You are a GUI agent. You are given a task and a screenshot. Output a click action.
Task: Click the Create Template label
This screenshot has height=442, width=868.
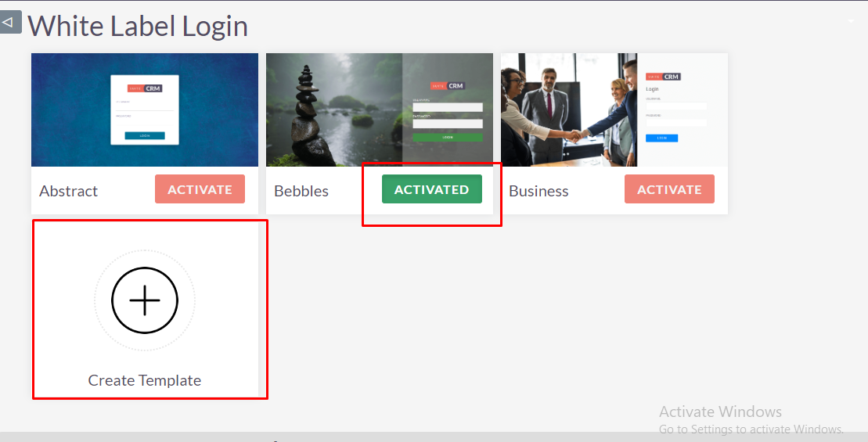145,381
